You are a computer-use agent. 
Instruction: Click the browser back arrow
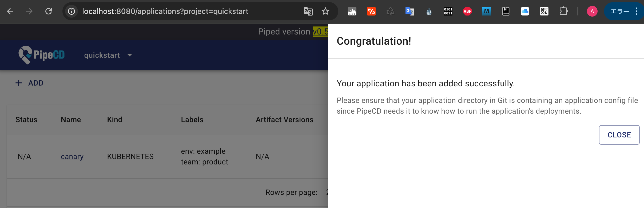(10, 11)
